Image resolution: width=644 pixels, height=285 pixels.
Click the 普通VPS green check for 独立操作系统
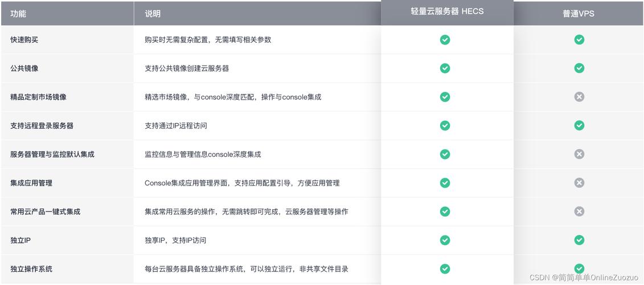click(579, 268)
